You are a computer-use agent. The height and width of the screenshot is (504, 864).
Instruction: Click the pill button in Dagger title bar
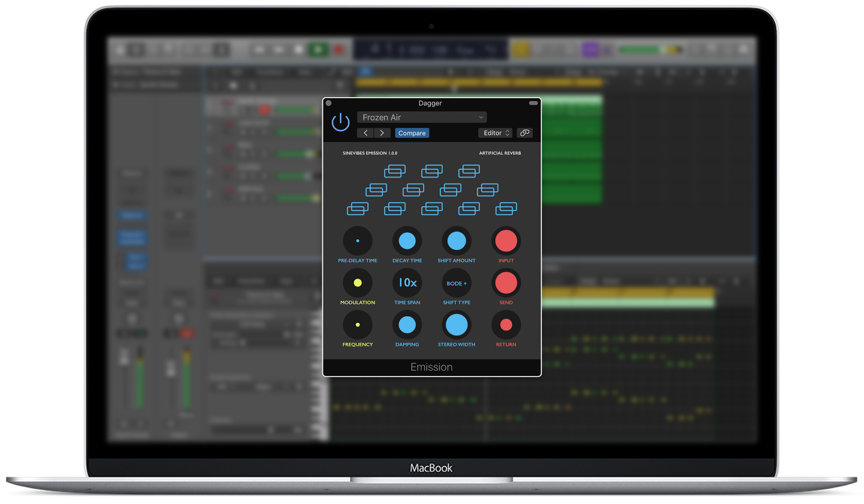(534, 103)
